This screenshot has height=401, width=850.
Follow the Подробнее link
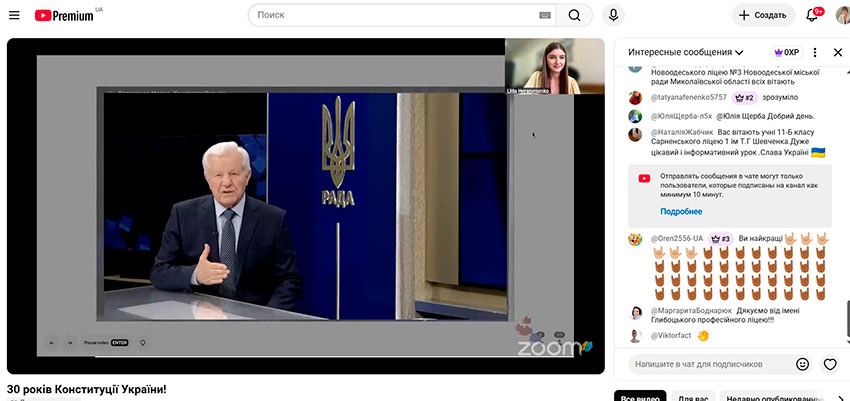(x=681, y=211)
